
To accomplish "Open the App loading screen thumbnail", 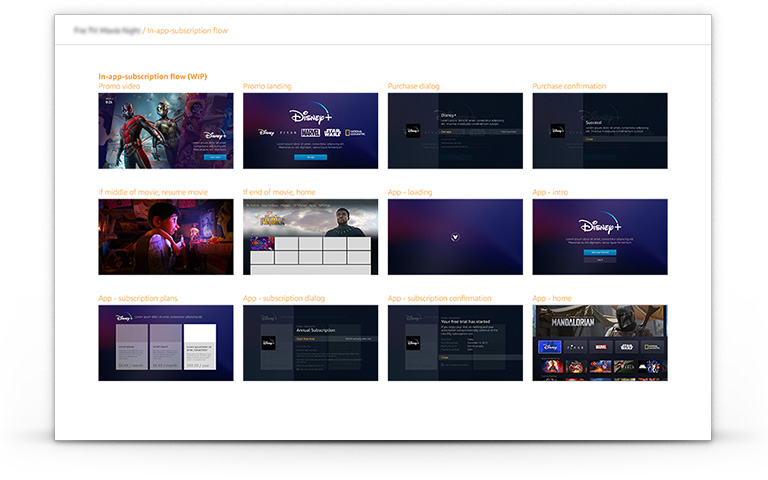I will pyautogui.click(x=455, y=237).
